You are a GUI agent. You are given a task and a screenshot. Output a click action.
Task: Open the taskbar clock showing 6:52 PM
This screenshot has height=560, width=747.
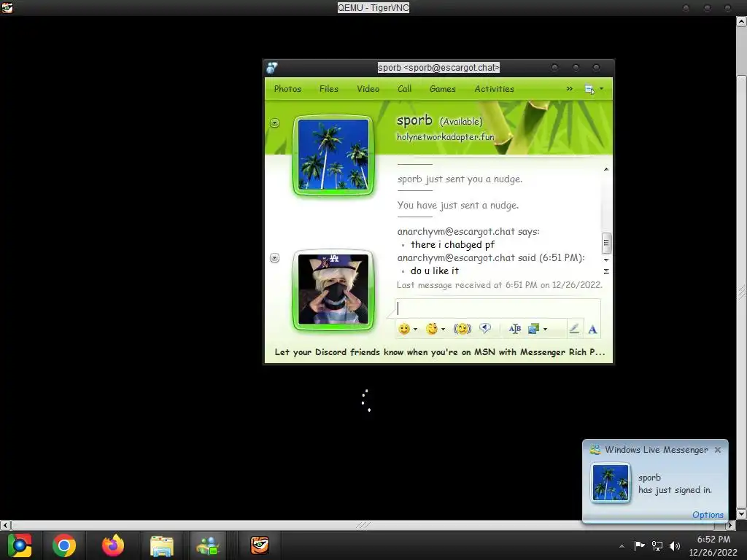tap(713, 545)
